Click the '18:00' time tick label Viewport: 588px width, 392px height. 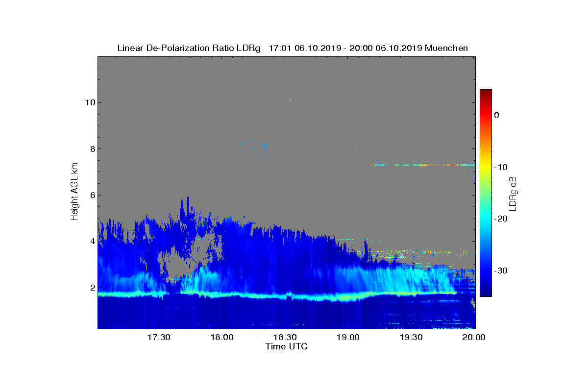(221, 338)
